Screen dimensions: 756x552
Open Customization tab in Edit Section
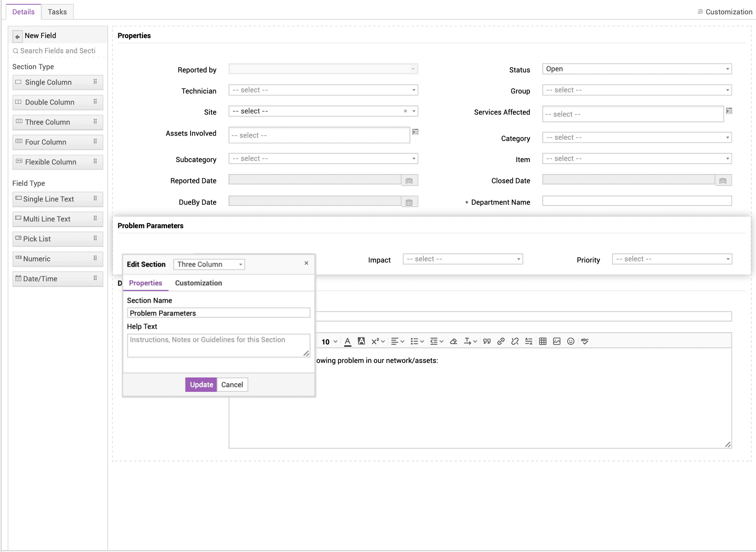click(x=198, y=283)
